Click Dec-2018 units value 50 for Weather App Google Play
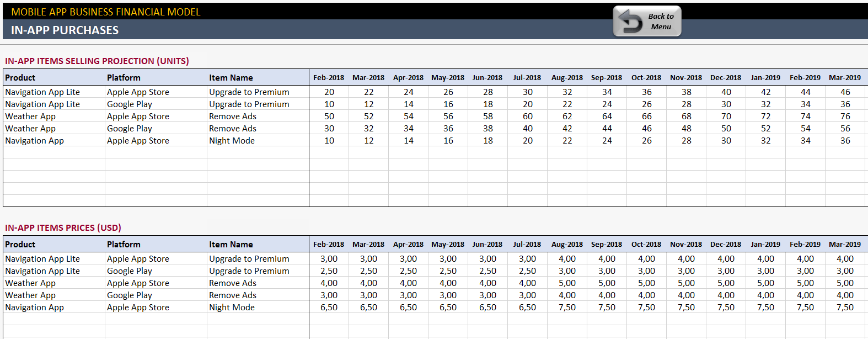 point(726,129)
